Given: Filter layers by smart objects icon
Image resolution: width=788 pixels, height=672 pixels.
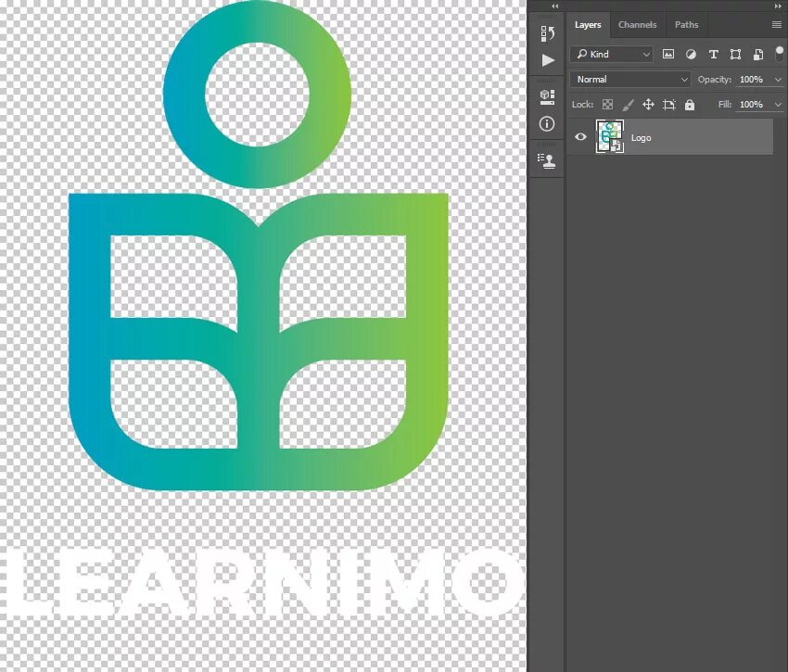Looking at the screenshot, I should [x=757, y=55].
